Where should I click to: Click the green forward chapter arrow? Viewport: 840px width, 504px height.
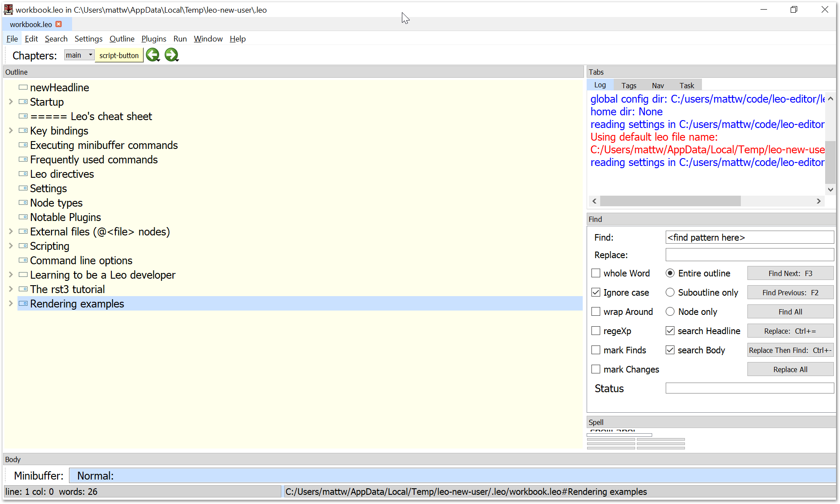tap(171, 55)
